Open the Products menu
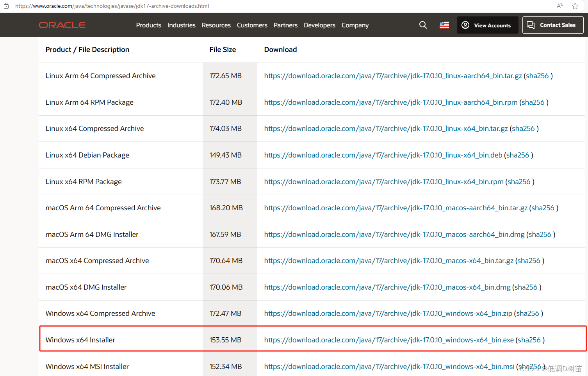 (149, 25)
